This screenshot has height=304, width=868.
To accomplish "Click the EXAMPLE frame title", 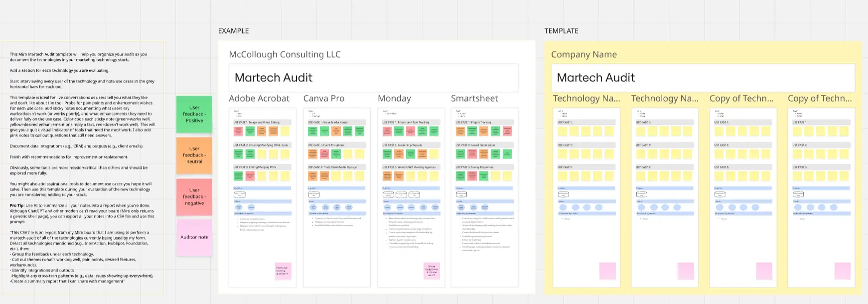I will coord(233,31).
